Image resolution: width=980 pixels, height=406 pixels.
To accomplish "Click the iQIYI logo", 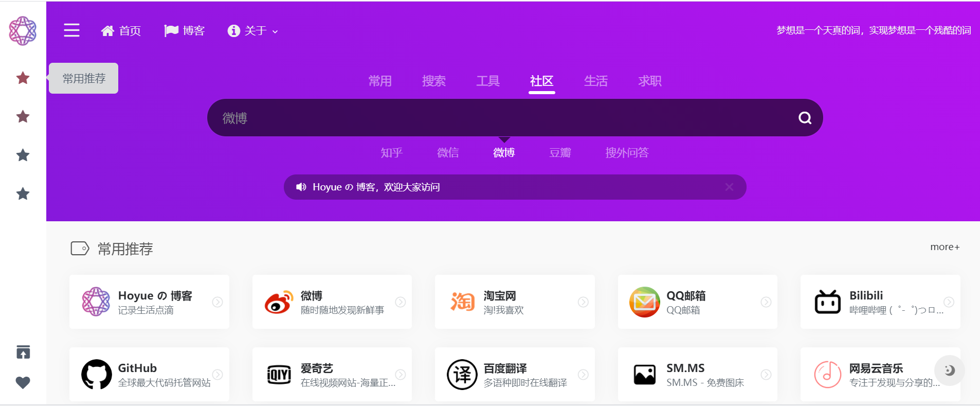I will [279, 374].
